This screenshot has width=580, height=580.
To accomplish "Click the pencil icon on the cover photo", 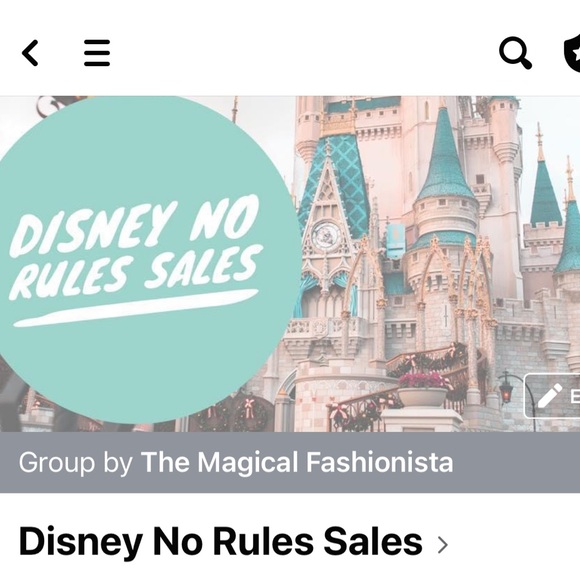I will tap(550, 395).
